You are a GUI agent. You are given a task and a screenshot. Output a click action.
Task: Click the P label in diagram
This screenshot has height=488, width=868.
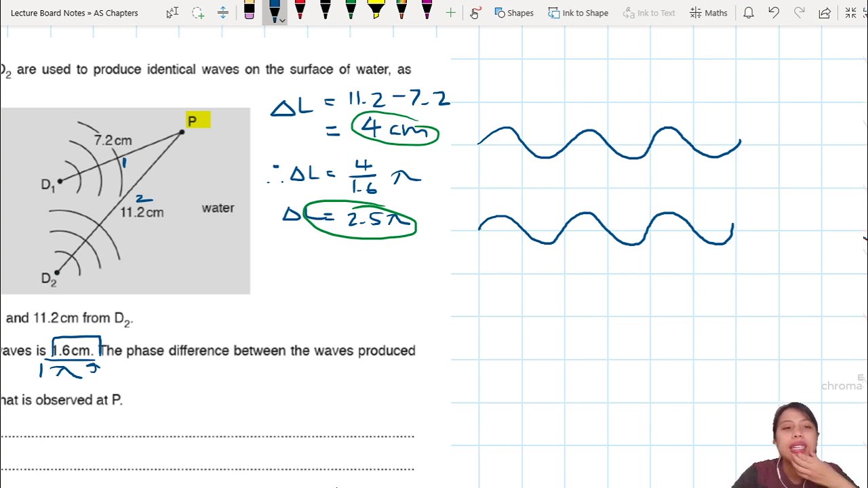(193, 121)
